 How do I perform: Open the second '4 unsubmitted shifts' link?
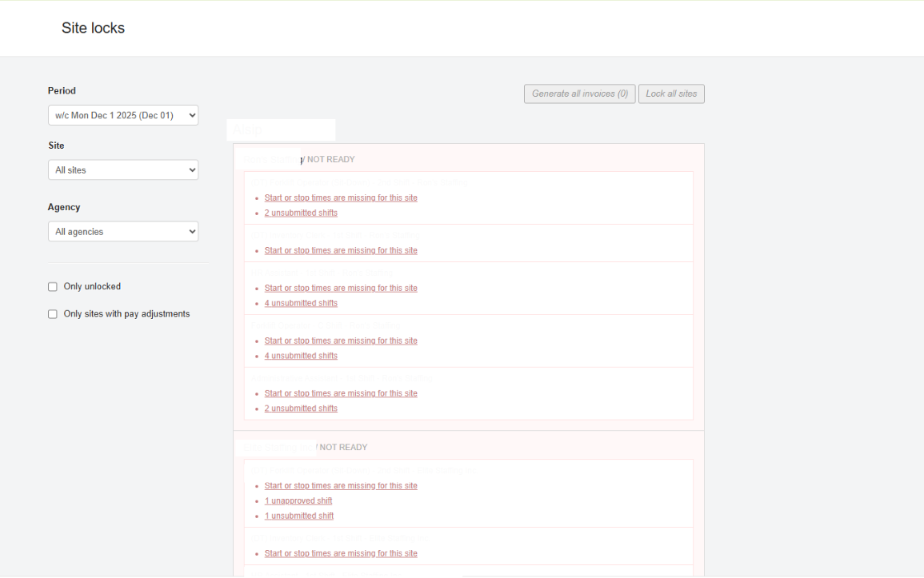pyautogui.click(x=301, y=357)
